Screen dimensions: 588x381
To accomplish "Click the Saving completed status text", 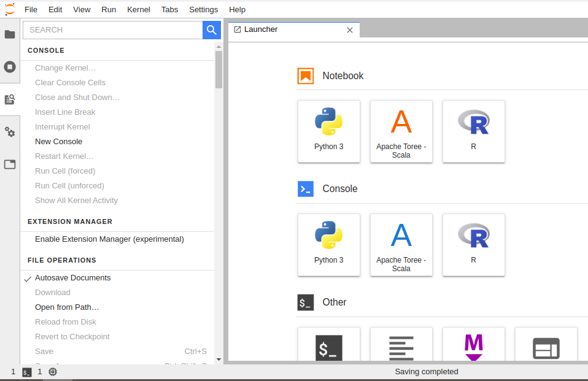I will [x=427, y=372].
